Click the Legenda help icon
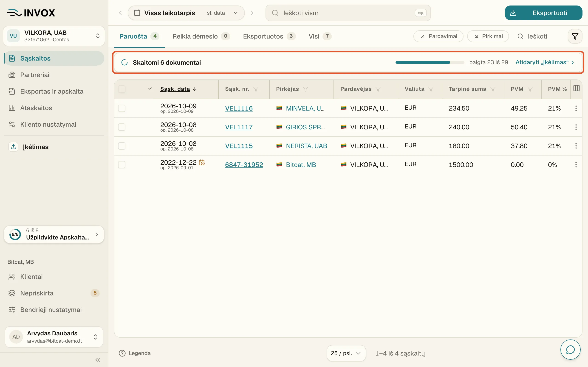The height and width of the screenshot is (367, 588). (x=122, y=353)
